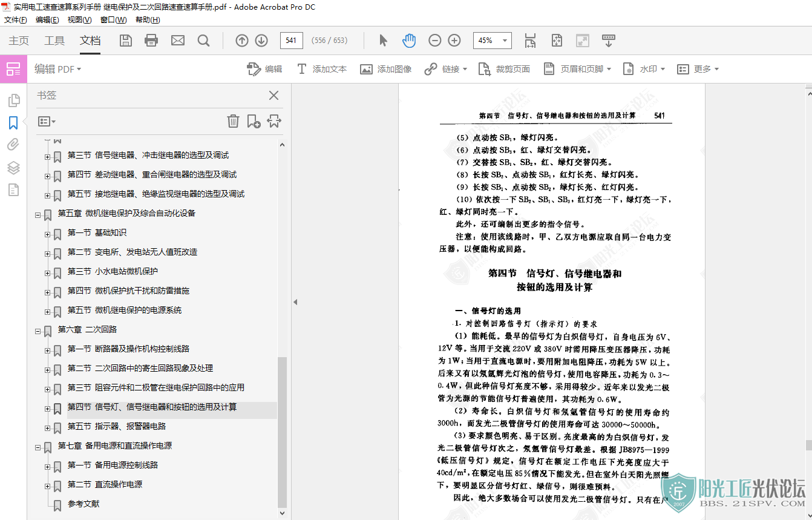Image resolution: width=812 pixels, height=520 pixels.
Task: Click 编辑 edit tool in toolbar
Action: [x=265, y=69]
